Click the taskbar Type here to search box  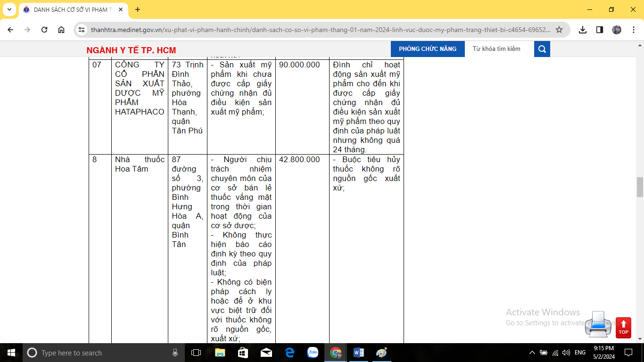[x=104, y=353]
